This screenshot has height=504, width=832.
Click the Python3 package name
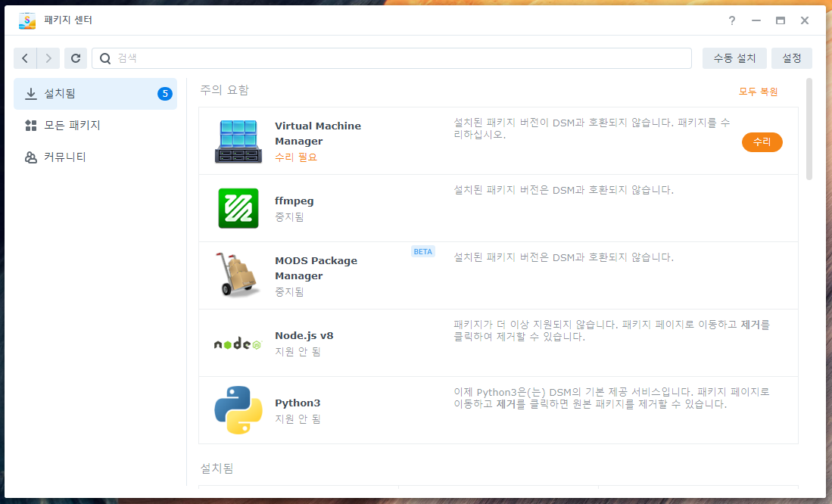coord(298,403)
